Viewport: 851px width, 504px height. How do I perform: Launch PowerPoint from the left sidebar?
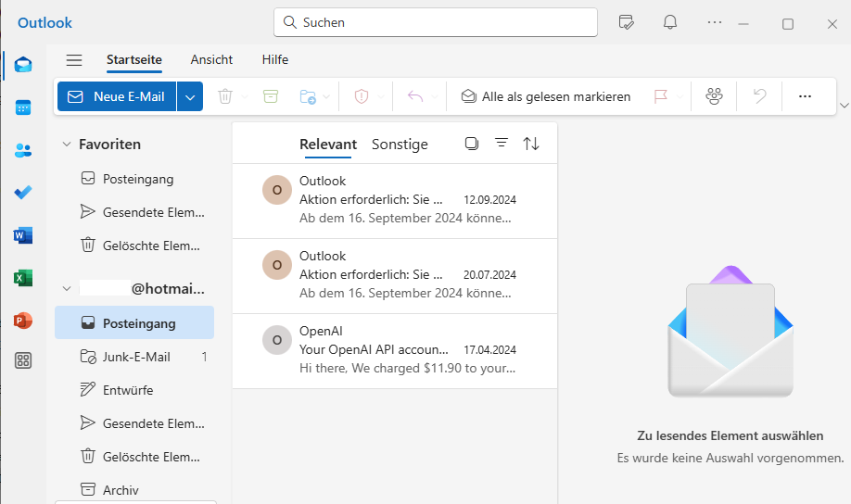coord(23,321)
